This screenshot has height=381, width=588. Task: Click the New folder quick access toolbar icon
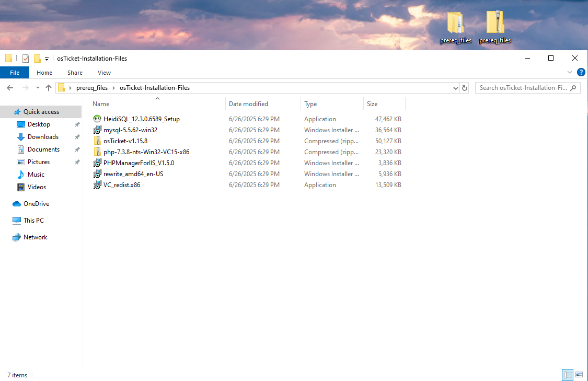click(x=37, y=59)
